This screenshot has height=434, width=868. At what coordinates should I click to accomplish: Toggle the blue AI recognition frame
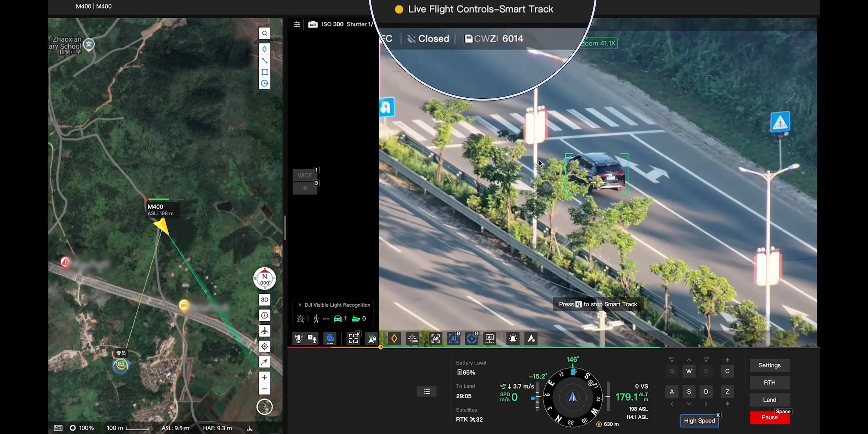pyautogui.click(x=454, y=339)
